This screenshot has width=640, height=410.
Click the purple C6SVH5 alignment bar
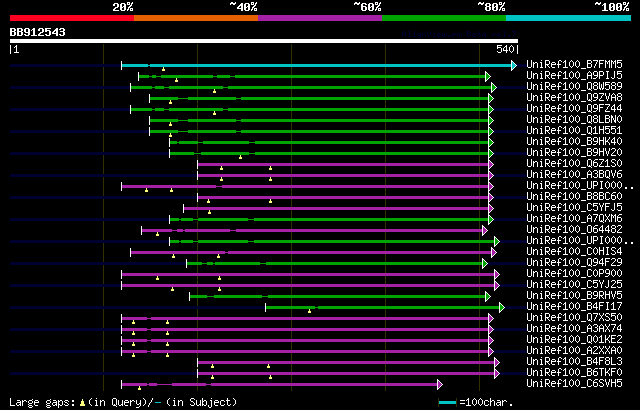tap(279, 385)
